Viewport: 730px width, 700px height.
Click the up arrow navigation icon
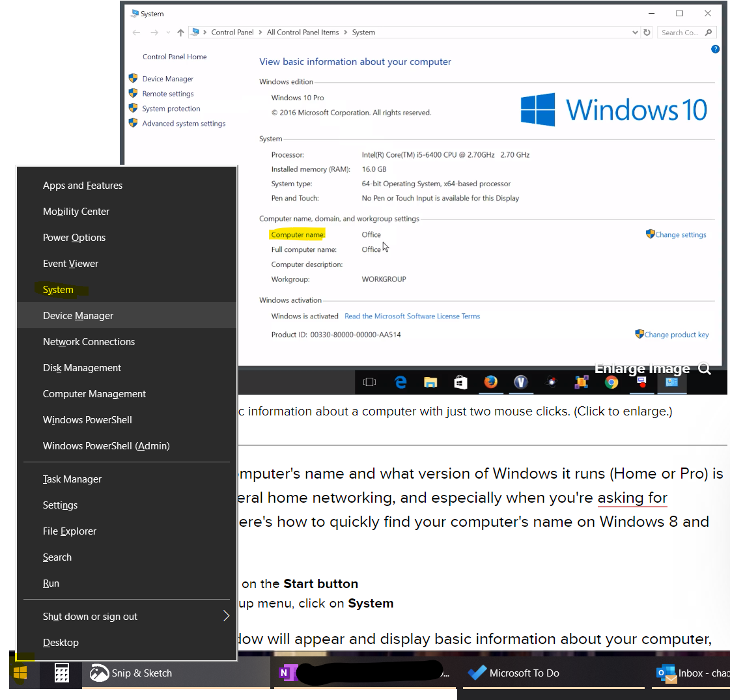180,32
